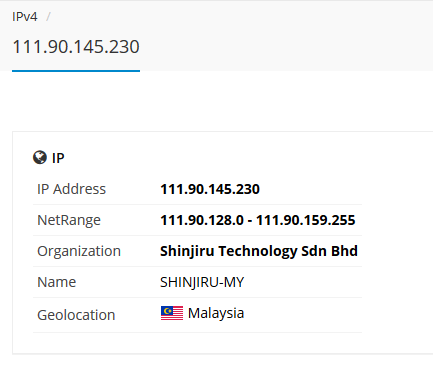Image resolution: width=433 pixels, height=374 pixels.
Task: Open Shinjiru Technology Sdn Bhd organization
Action: pos(259,251)
